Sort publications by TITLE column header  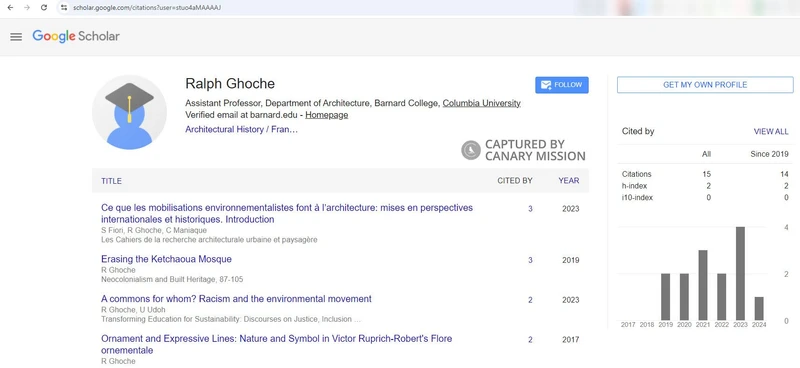pyautogui.click(x=111, y=181)
